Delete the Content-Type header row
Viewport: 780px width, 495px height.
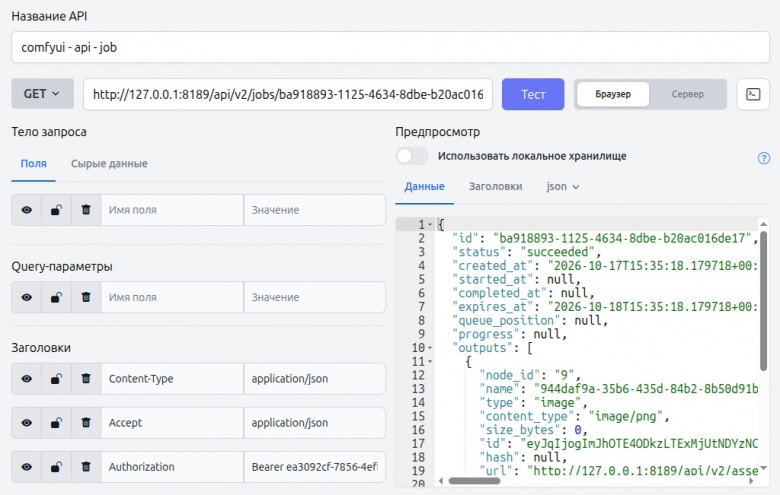(86, 379)
